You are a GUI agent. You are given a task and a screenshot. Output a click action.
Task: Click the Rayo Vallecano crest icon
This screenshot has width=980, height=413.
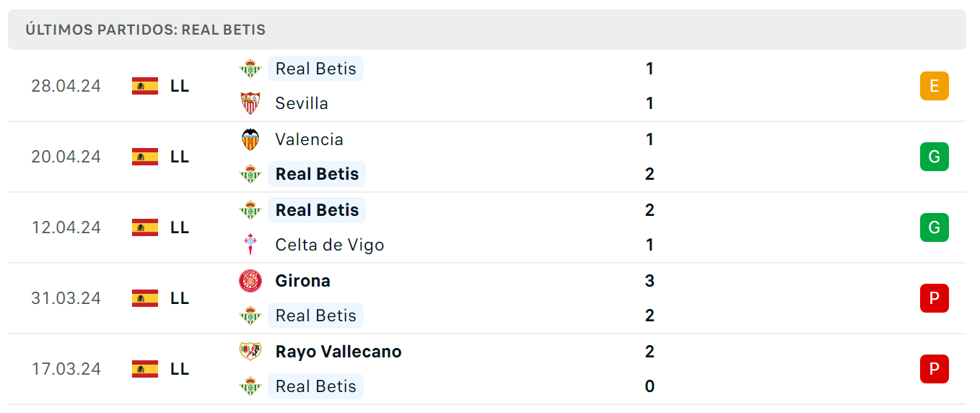pyautogui.click(x=250, y=352)
